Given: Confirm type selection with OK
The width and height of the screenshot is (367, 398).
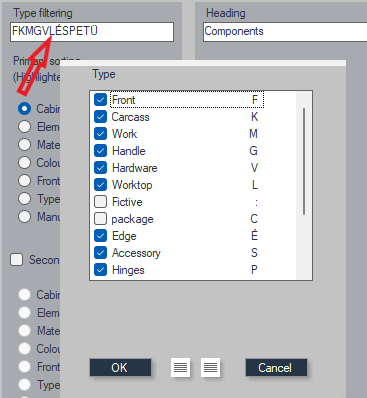Looking at the screenshot, I should click(x=120, y=368).
